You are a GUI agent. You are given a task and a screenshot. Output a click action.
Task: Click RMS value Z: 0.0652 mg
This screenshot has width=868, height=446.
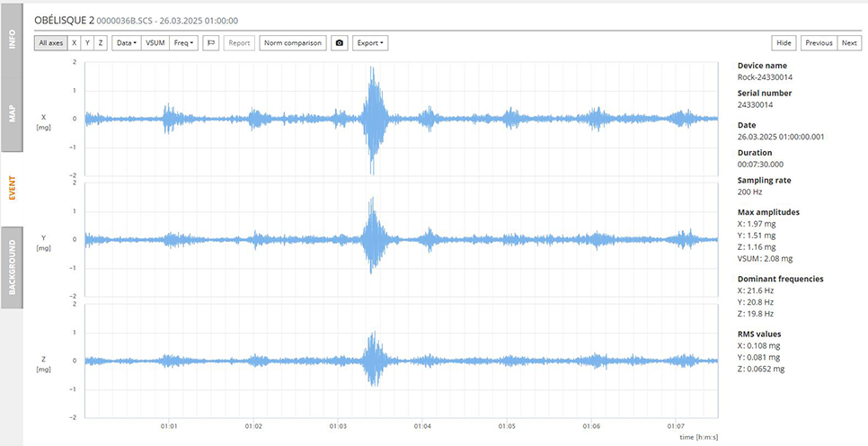click(761, 370)
